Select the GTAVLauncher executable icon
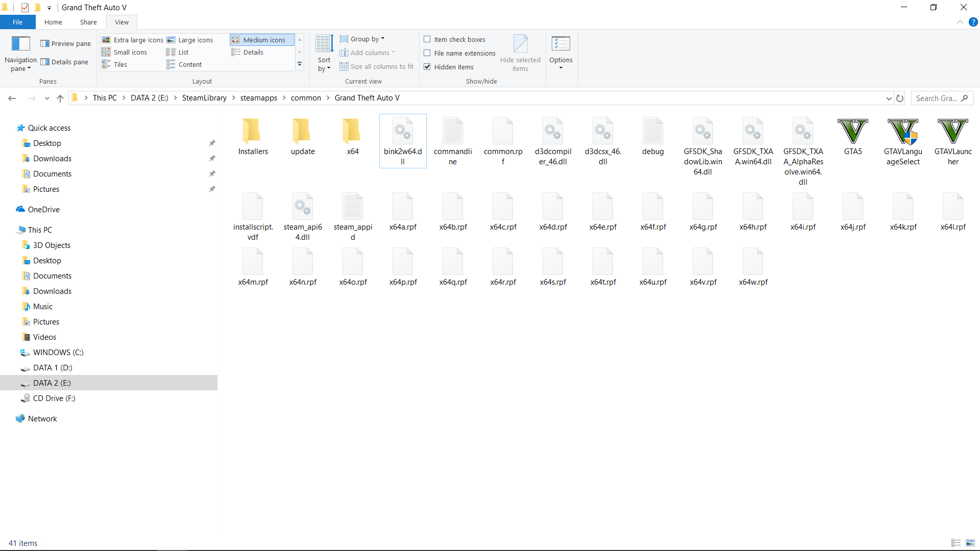 pyautogui.click(x=952, y=132)
